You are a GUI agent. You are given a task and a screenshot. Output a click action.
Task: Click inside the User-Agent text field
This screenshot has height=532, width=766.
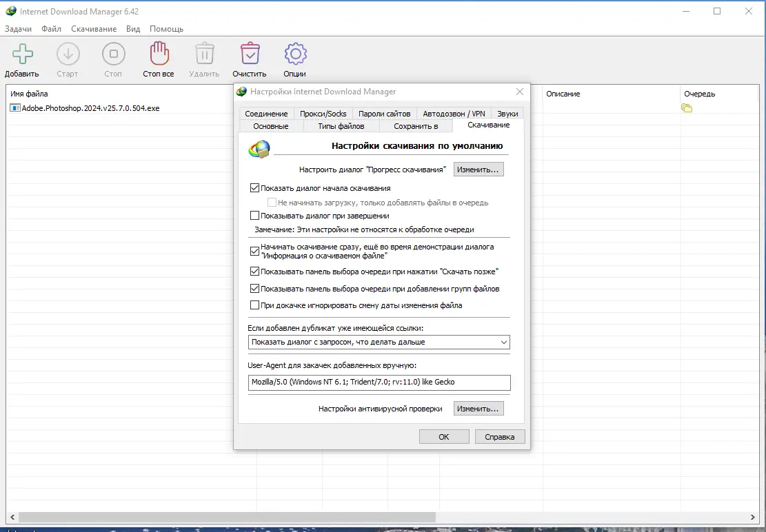pos(379,382)
